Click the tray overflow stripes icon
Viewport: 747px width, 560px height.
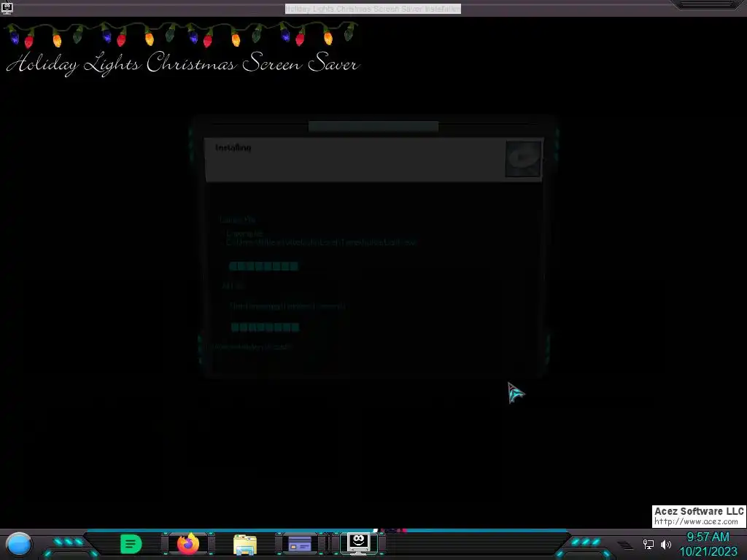(625, 545)
